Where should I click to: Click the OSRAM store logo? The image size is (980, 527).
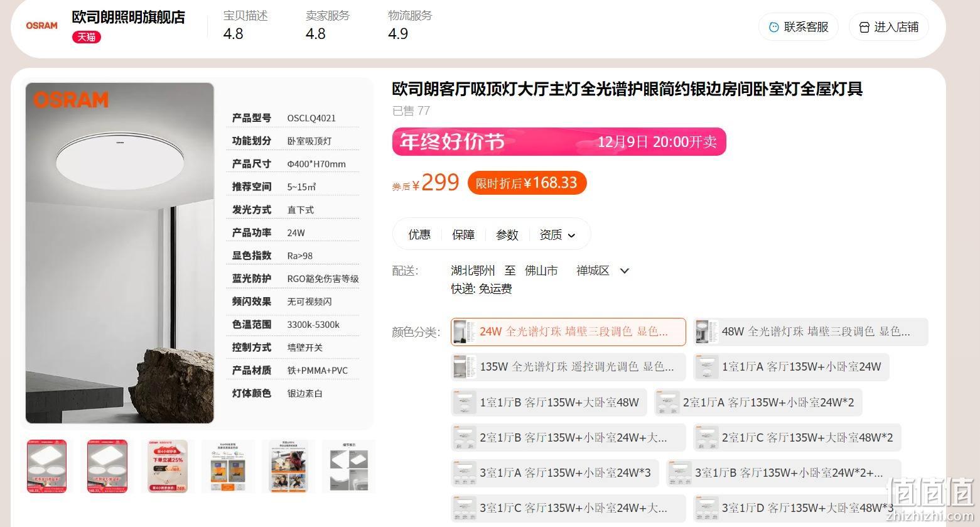[41, 26]
